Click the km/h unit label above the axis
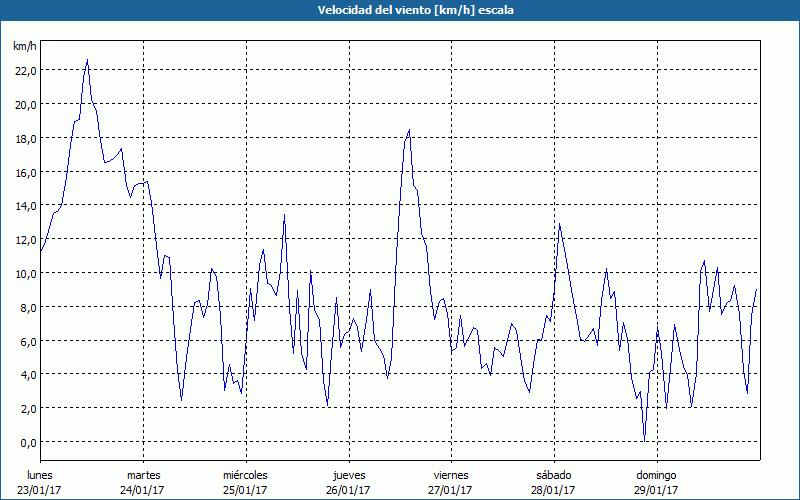Viewport: 800px width, 500px height. 25,47
